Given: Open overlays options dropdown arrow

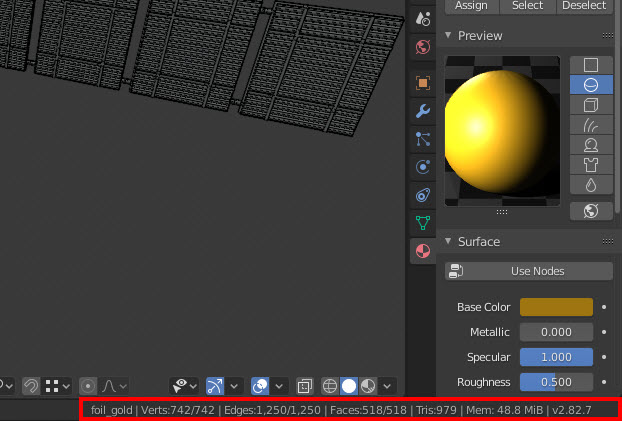Looking at the screenshot, I should click(x=279, y=386).
